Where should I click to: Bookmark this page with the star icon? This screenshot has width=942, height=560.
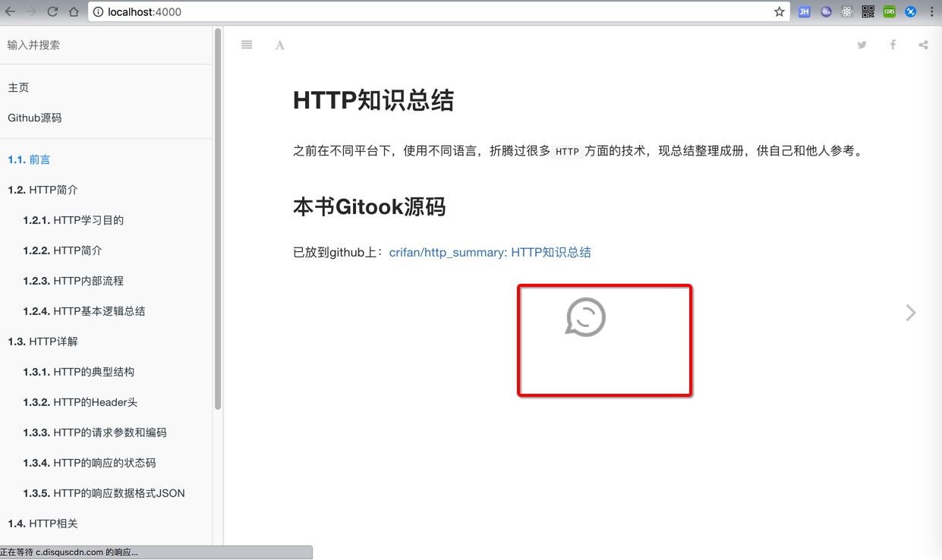779,11
